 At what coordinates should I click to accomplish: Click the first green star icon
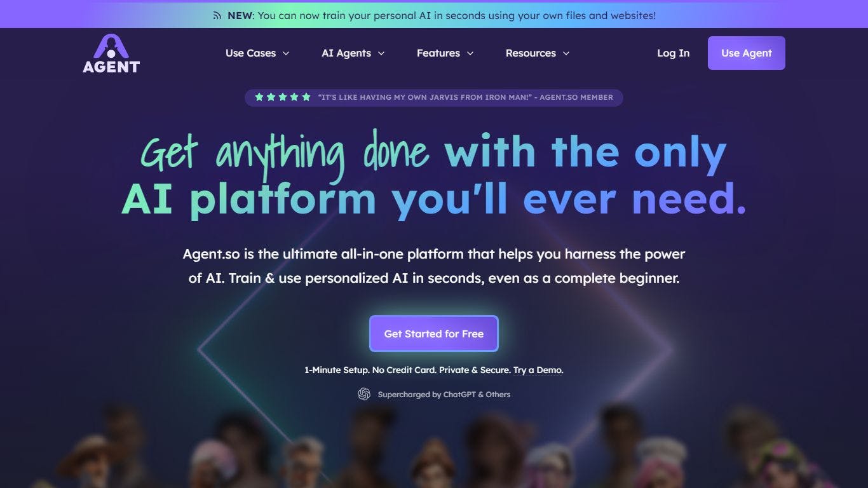pyautogui.click(x=259, y=97)
